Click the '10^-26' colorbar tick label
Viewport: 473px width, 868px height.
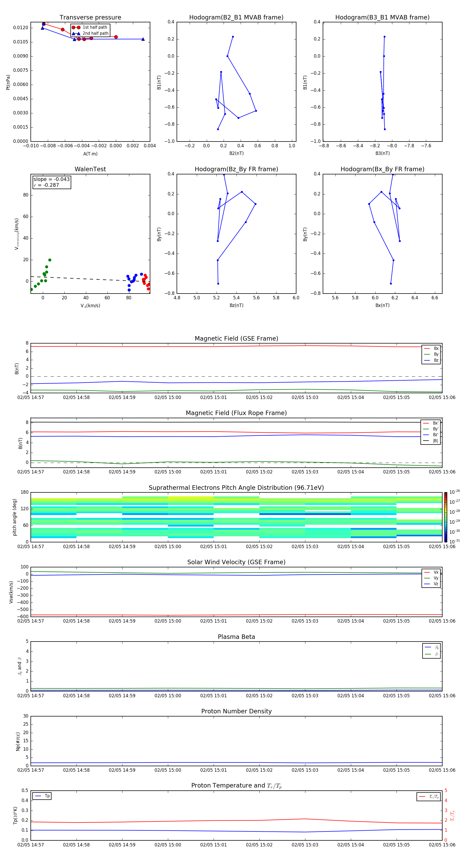pyautogui.click(x=455, y=492)
